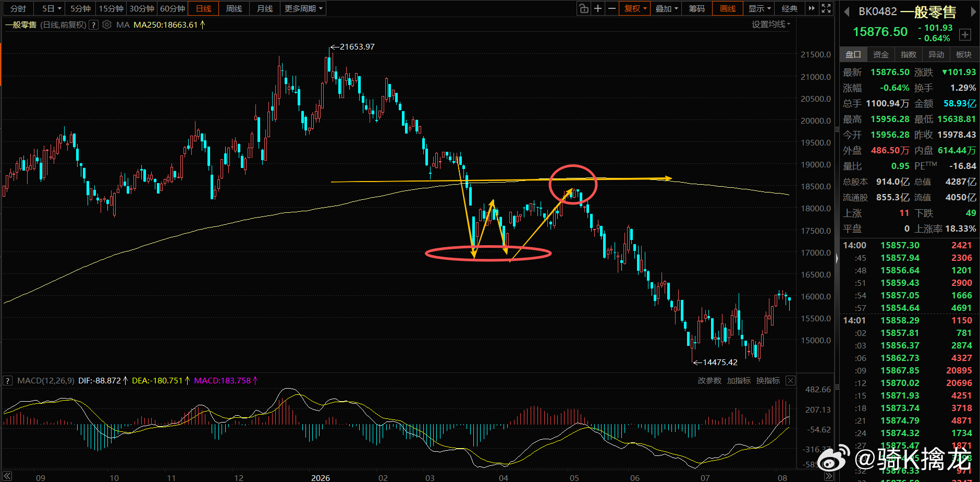980x482 pixels.
Task: Zoom in with the plus icon
Action: tap(598, 8)
